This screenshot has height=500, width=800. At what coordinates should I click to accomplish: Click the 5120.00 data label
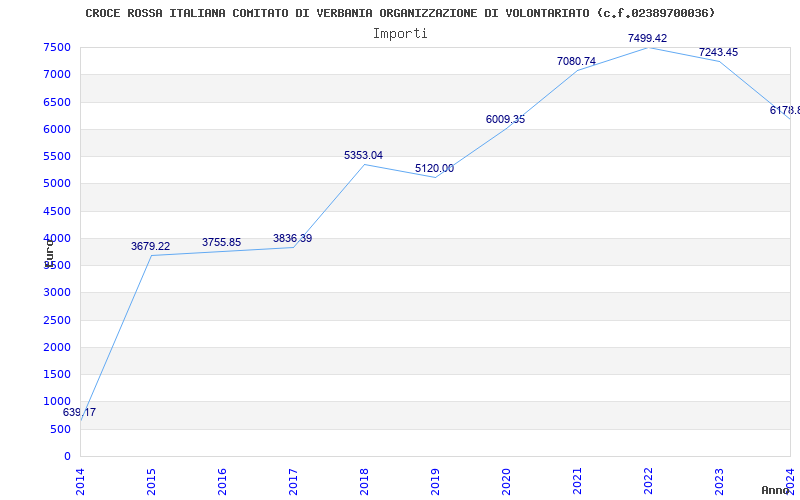[434, 169]
